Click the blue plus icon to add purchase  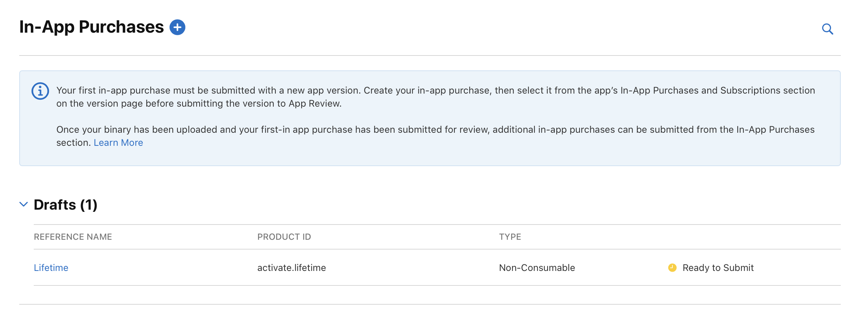(x=177, y=27)
